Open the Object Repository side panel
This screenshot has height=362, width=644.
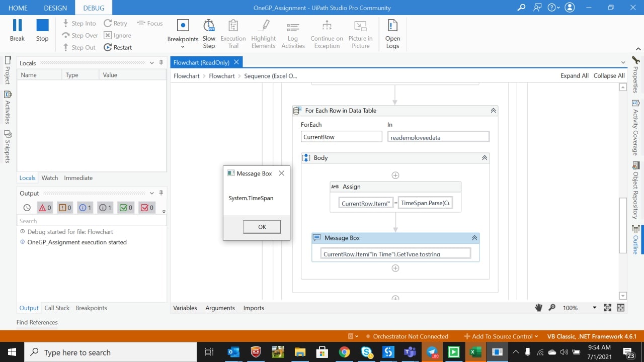pyautogui.click(x=636, y=190)
